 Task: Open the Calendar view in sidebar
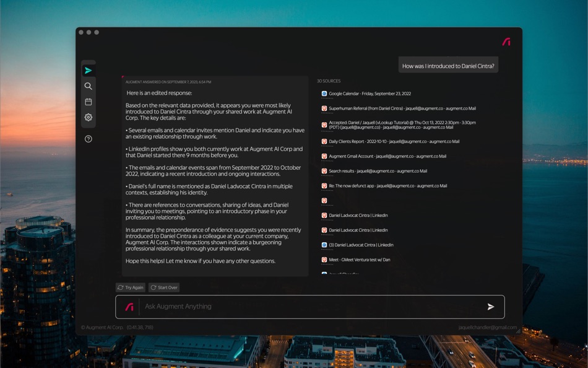pos(88,102)
